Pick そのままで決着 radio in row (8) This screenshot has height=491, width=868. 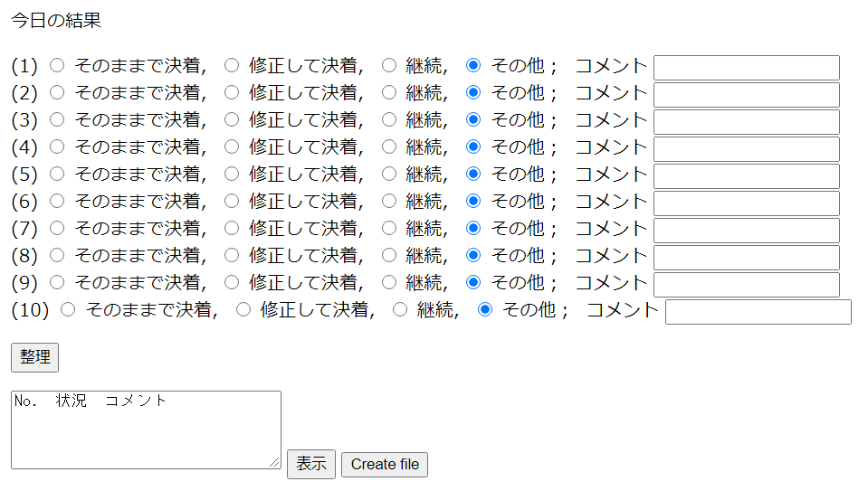click(57, 255)
